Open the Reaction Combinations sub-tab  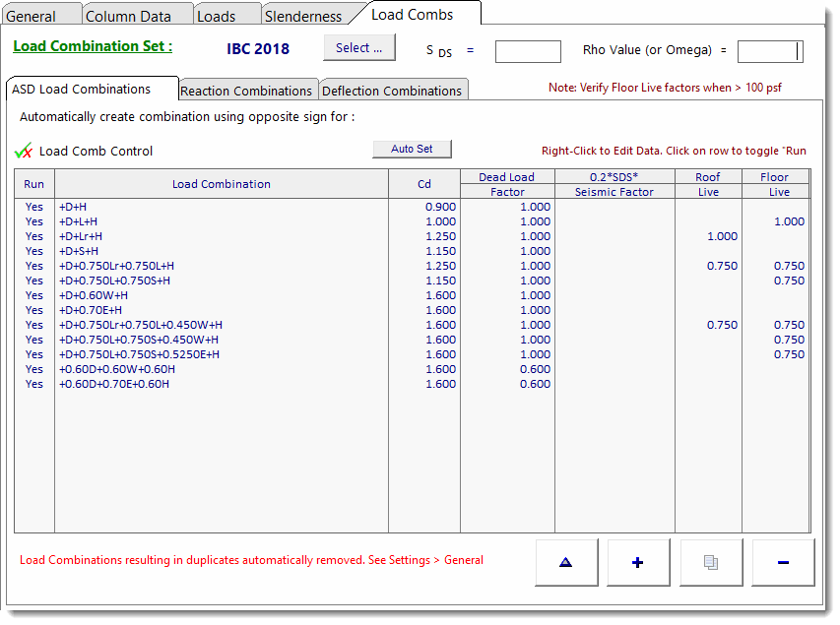246,92
